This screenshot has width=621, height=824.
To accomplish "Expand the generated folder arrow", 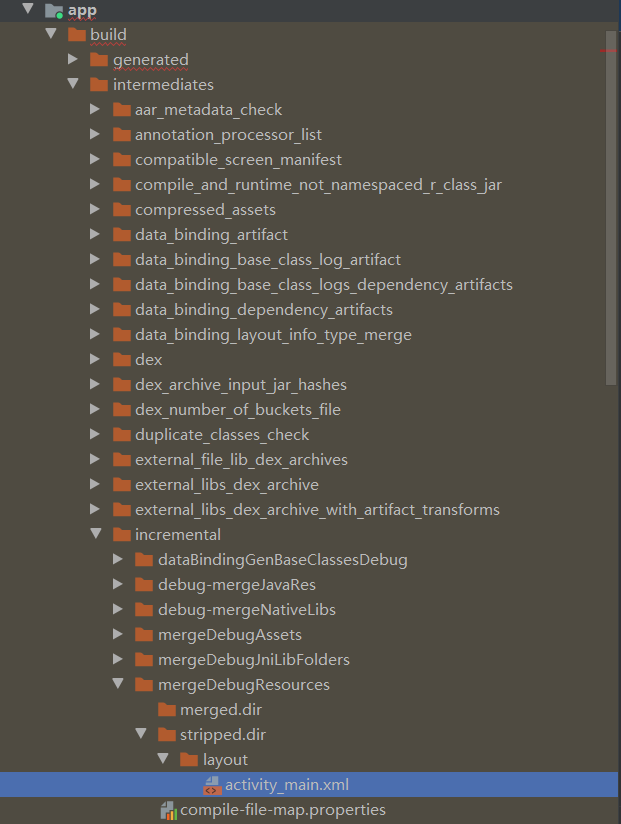I will click(x=73, y=59).
